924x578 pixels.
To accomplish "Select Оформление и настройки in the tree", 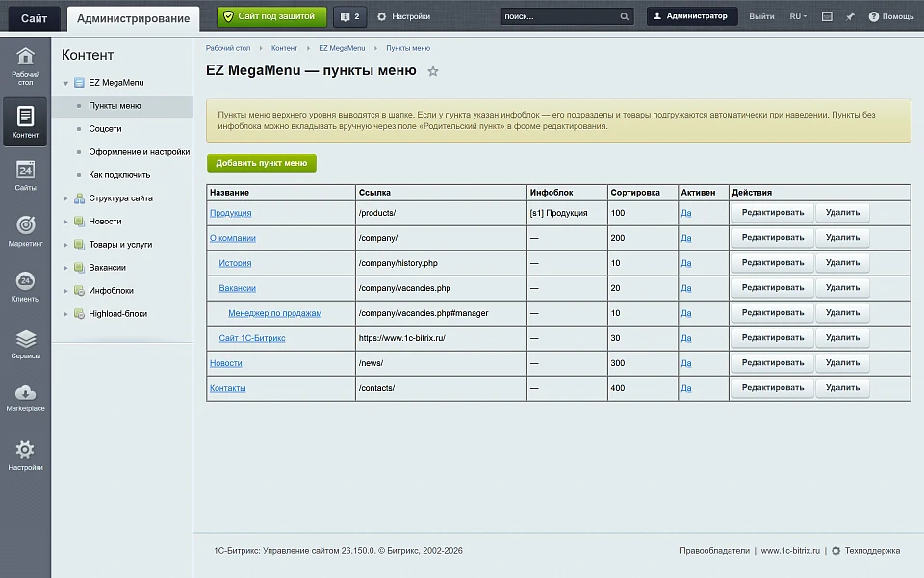I will 139,151.
